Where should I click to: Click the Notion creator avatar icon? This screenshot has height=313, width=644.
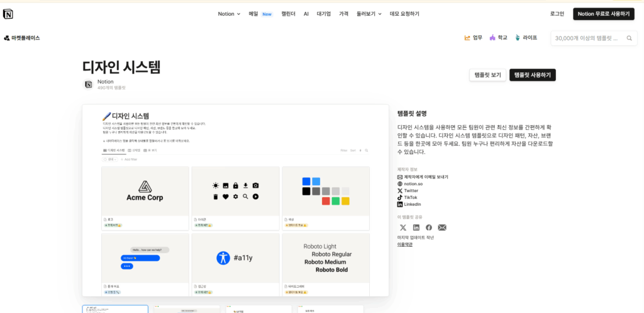pos(88,85)
